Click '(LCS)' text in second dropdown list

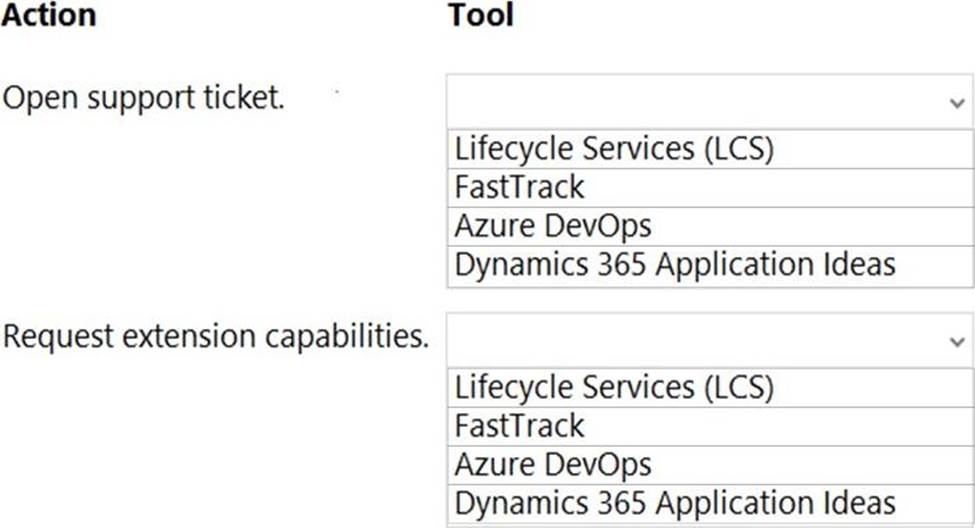[739, 388]
